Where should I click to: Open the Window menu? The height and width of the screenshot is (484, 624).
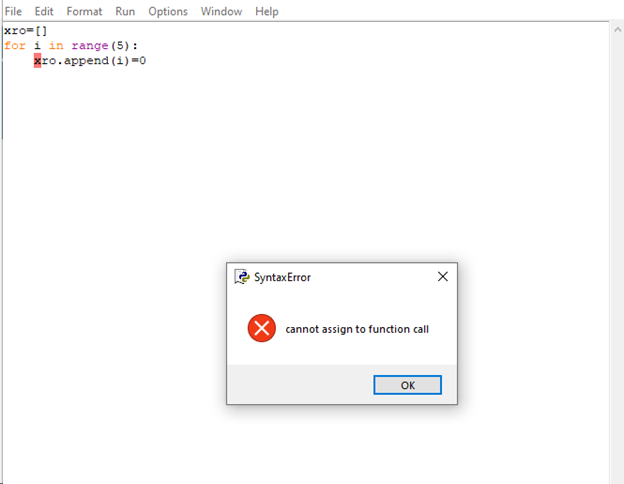point(221,11)
